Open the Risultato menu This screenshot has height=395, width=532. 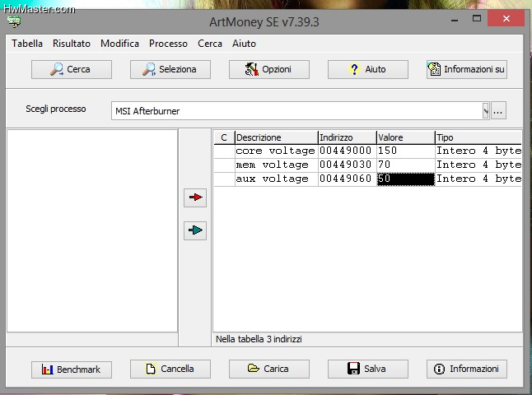click(72, 44)
